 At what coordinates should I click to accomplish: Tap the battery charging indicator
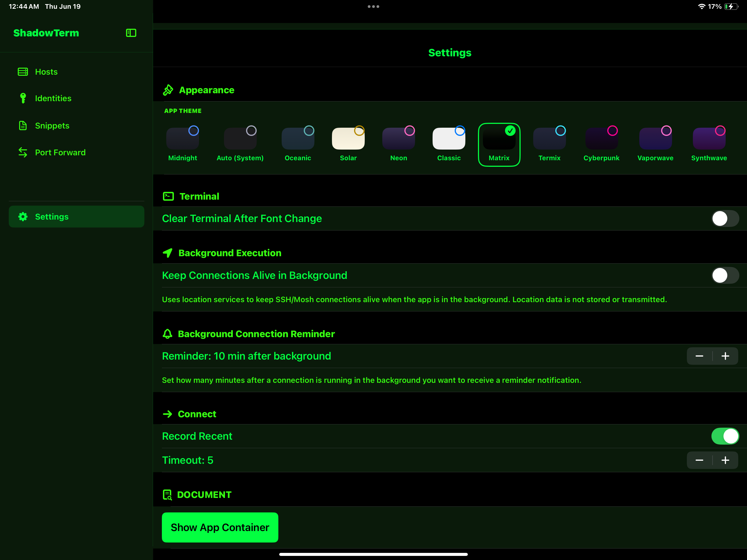[731, 6]
